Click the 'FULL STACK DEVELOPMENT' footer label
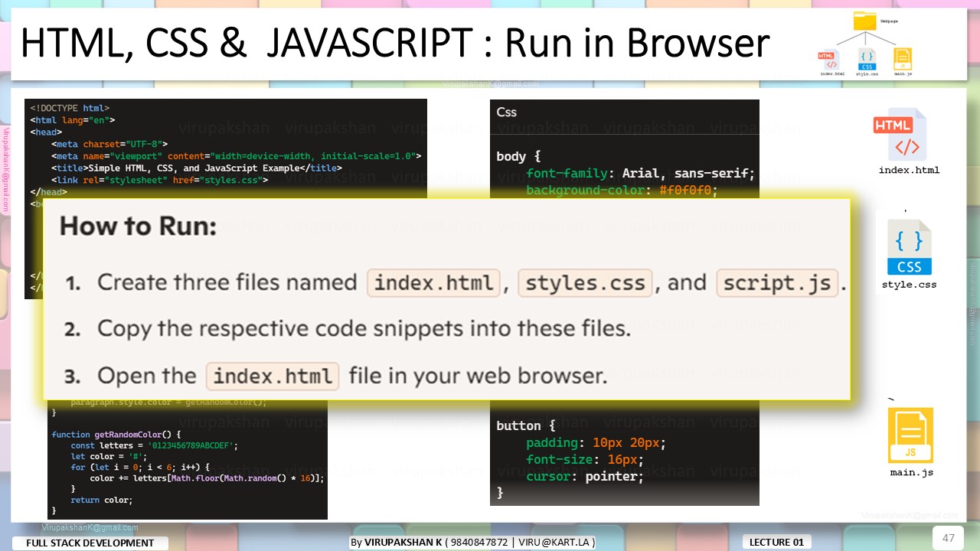This screenshot has height=551, width=980. [90, 543]
